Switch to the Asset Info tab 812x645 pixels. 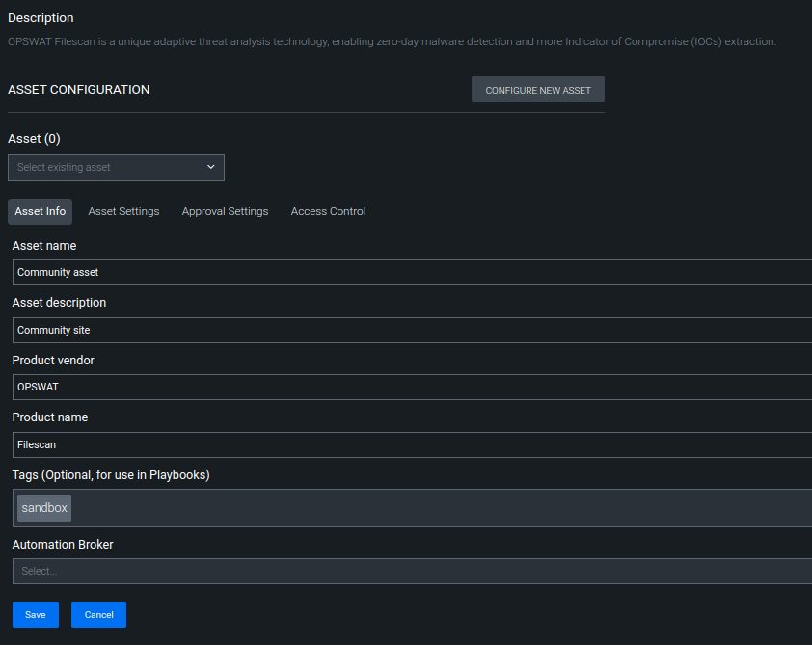40,211
